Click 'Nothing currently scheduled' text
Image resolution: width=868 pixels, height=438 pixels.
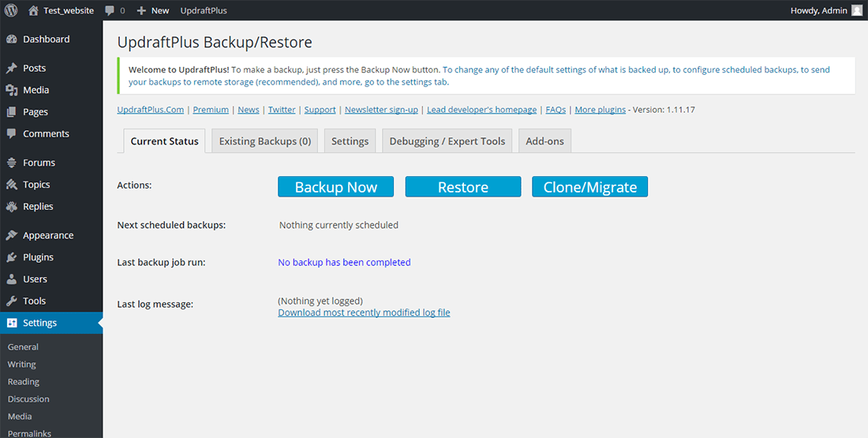tap(339, 226)
